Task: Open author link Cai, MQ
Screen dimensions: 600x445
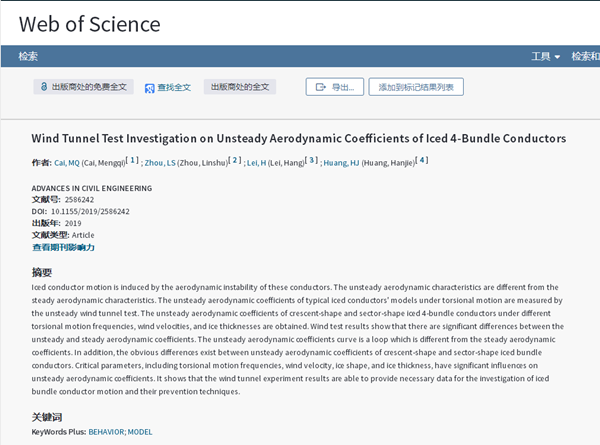Action: tap(66, 162)
